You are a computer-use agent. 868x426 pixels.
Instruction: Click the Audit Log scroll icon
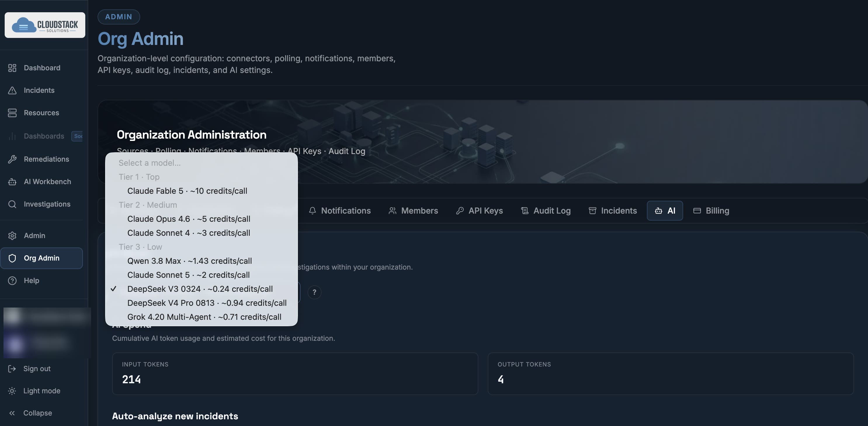(525, 211)
